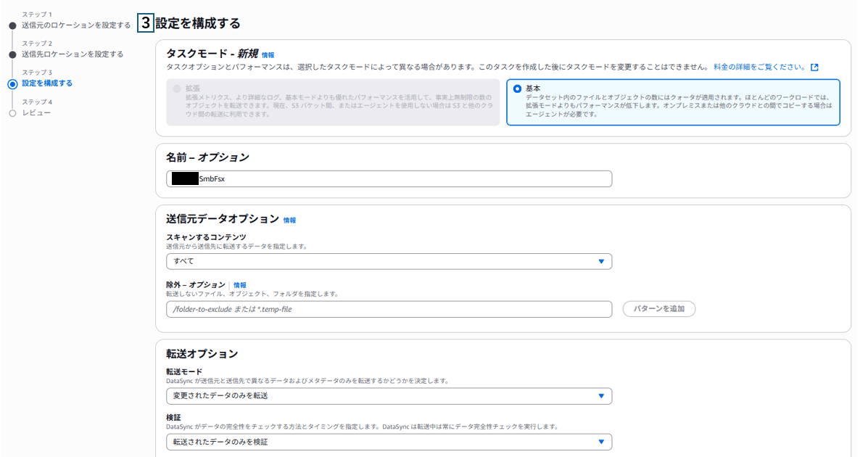Click the active Step 3 circle indicator
868x457 pixels.
(12, 83)
